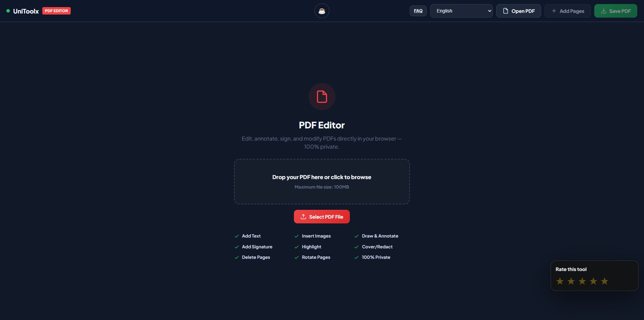Screen dimensions: 644x320
Task: Click the checkmark beside 100% Private
Action: pyautogui.click(x=356, y=257)
